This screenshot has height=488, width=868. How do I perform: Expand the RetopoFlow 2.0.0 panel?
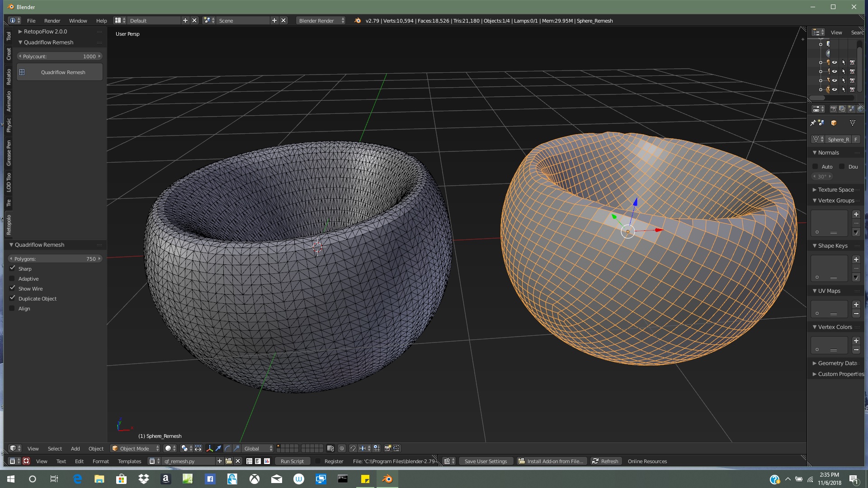[x=20, y=31]
